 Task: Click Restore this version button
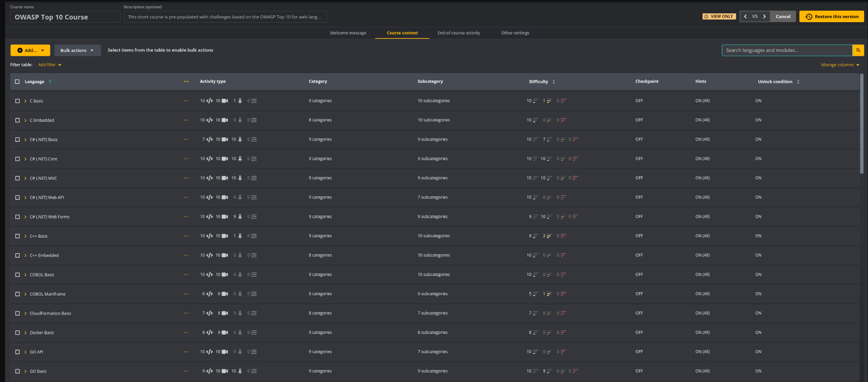click(832, 17)
